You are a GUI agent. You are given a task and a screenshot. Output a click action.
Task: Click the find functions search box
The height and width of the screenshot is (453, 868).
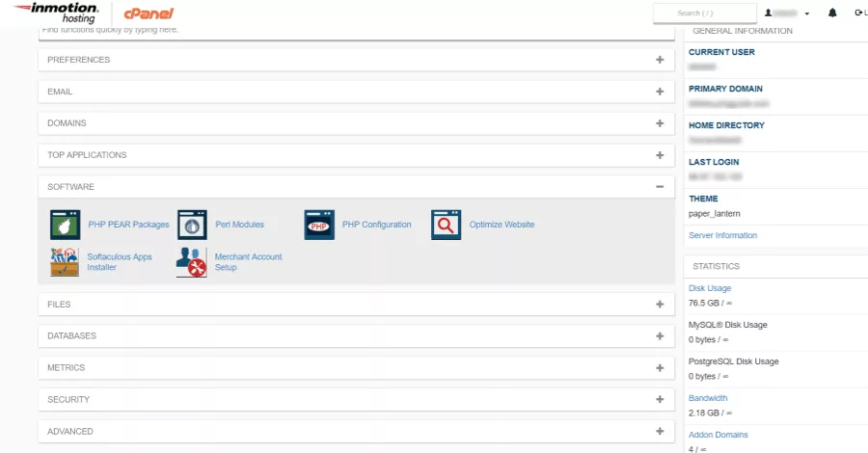pyautogui.click(x=357, y=32)
